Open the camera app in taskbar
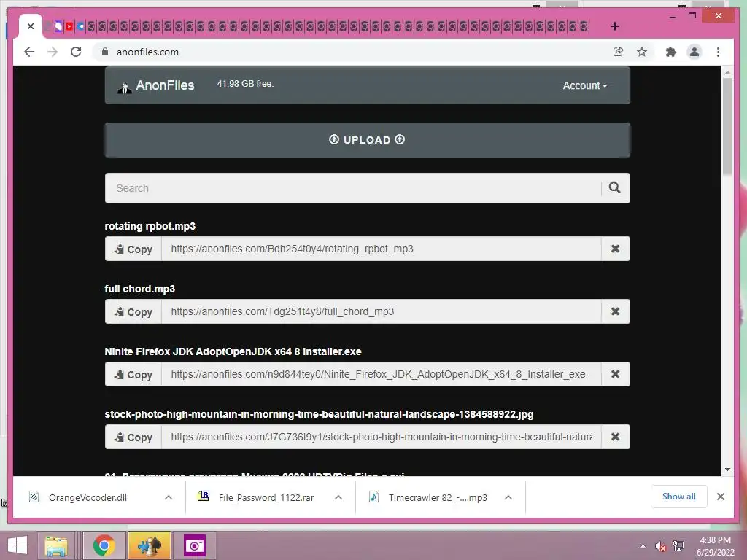The width and height of the screenshot is (747, 560). (x=194, y=545)
